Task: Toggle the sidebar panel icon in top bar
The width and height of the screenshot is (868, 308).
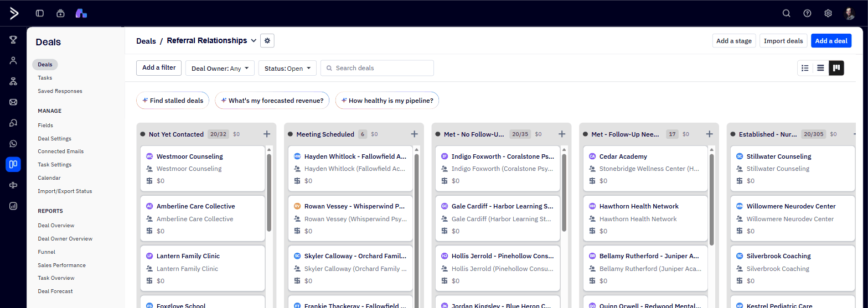Action: pyautogui.click(x=39, y=13)
